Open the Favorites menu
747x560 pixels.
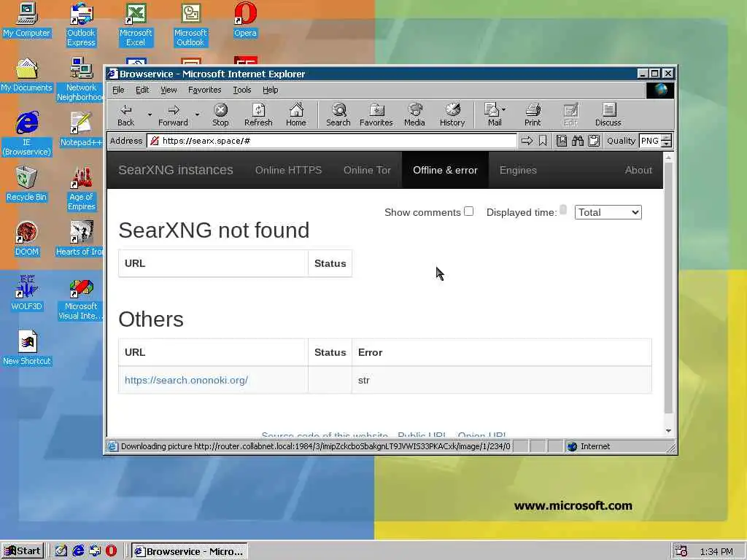204,90
